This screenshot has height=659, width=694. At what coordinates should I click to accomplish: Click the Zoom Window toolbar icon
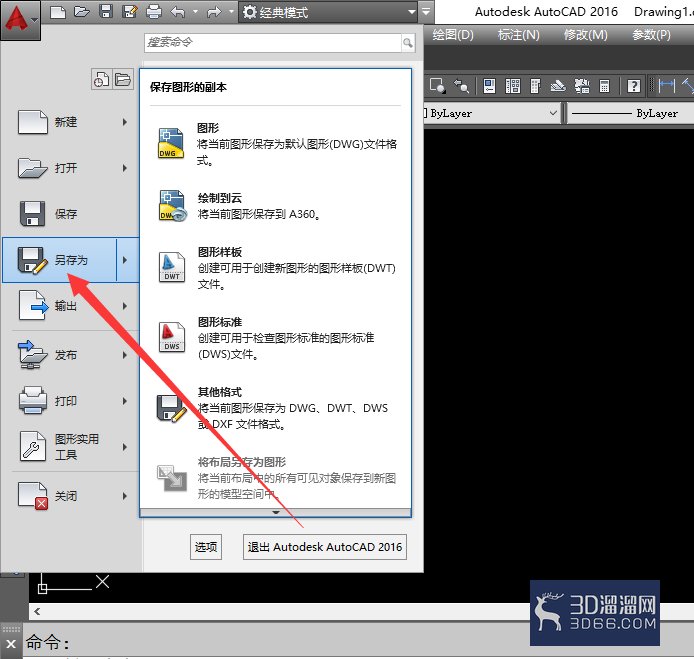point(437,85)
